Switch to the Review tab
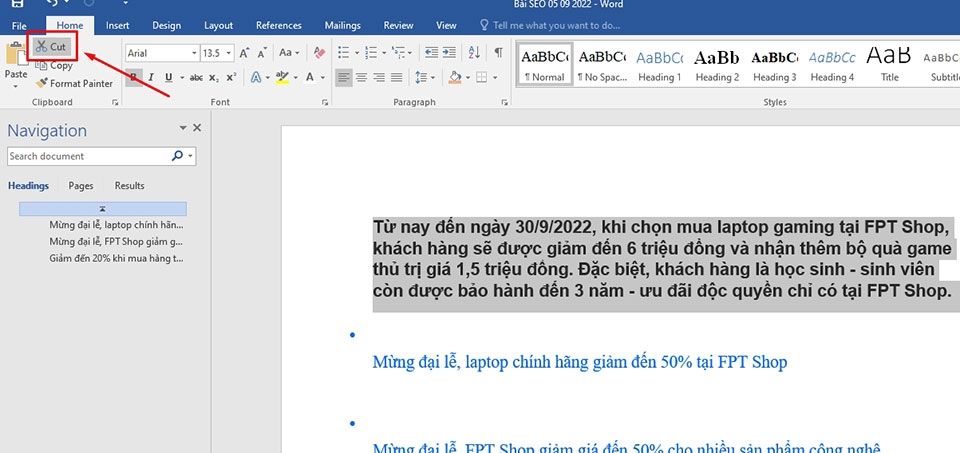Image resolution: width=960 pixels, height=453 pixels. [x=399, y=26]
